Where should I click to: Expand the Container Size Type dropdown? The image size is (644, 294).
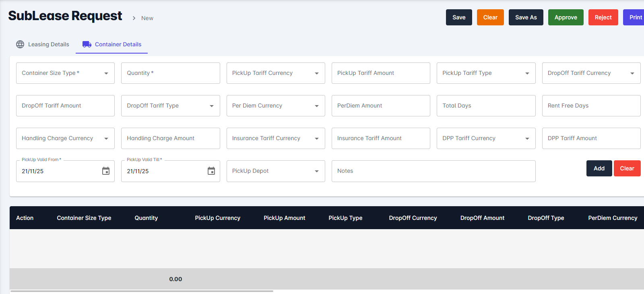(x=106, y=73)
